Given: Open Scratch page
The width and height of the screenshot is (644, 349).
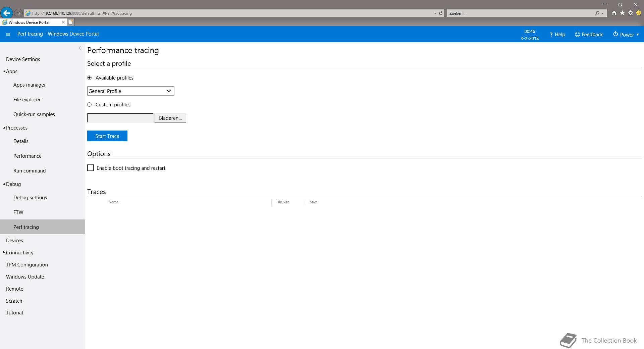Looking at the screenshot, I should (x=14, y=301).
